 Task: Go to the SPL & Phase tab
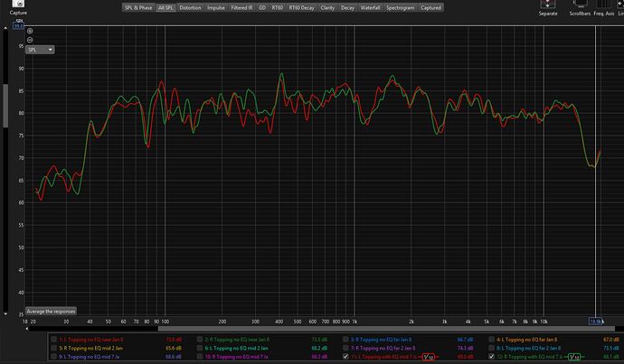click(x=138, y=7)
